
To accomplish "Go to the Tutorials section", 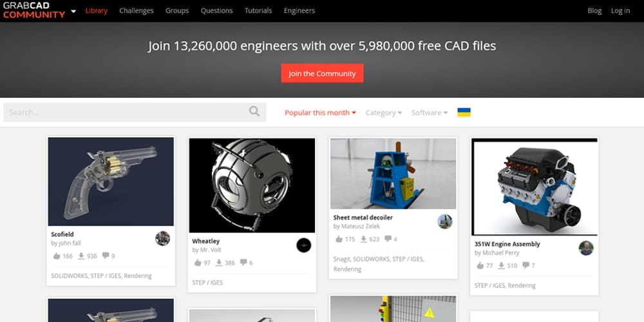I will pyautogui.click(x=258, y=11).
